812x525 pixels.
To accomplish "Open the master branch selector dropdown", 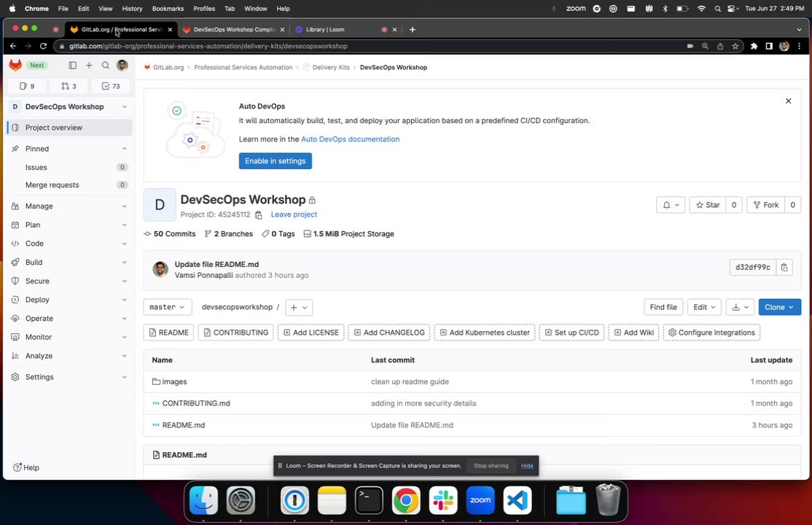I will (167, 307).
